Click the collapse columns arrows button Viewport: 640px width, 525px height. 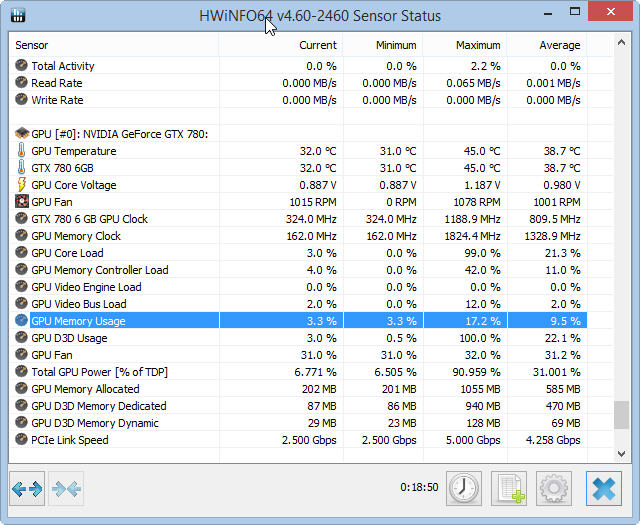click(x=66, y=489)
